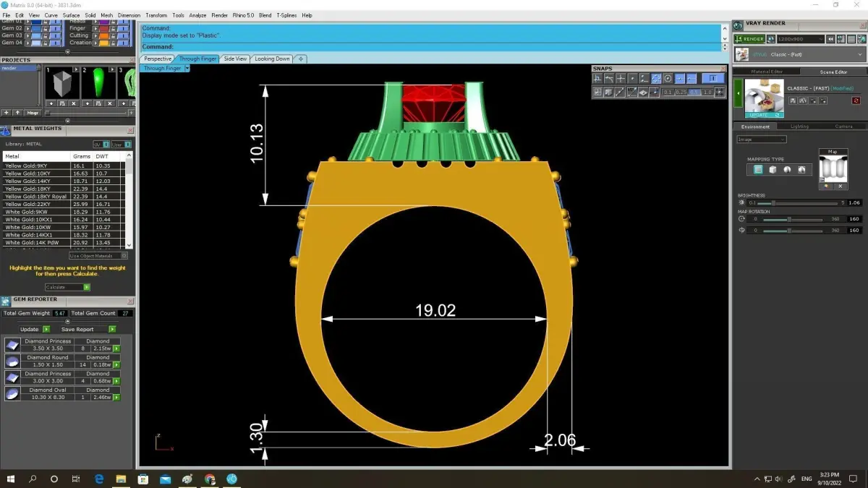868x488 pixels.
Task: Click the red reset icon beside Classic - (Fast)
Action: 856,100
